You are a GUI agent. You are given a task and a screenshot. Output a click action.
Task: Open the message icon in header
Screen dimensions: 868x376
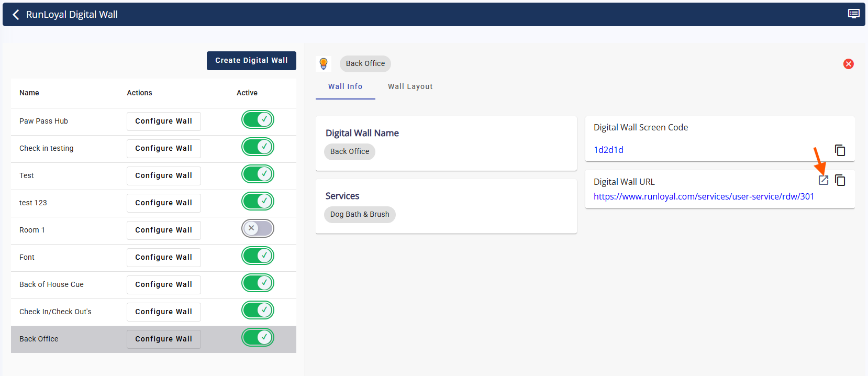tap(853, 14)
